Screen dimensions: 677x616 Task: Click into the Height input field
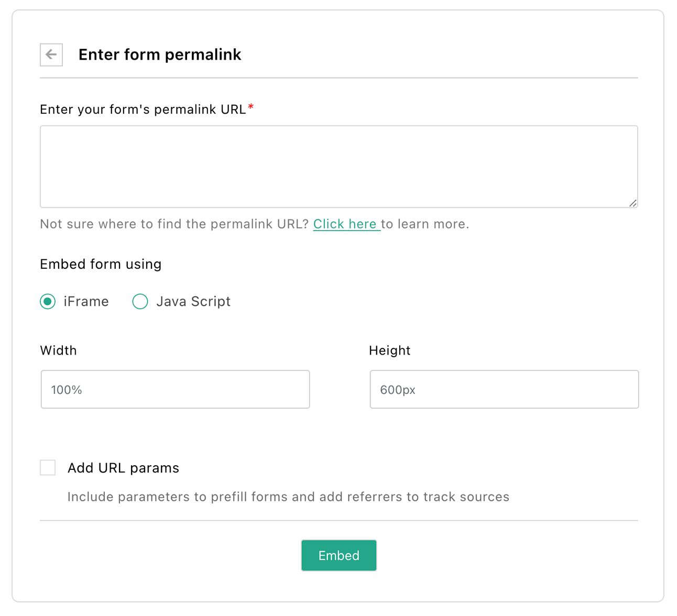tap(504, 389)
